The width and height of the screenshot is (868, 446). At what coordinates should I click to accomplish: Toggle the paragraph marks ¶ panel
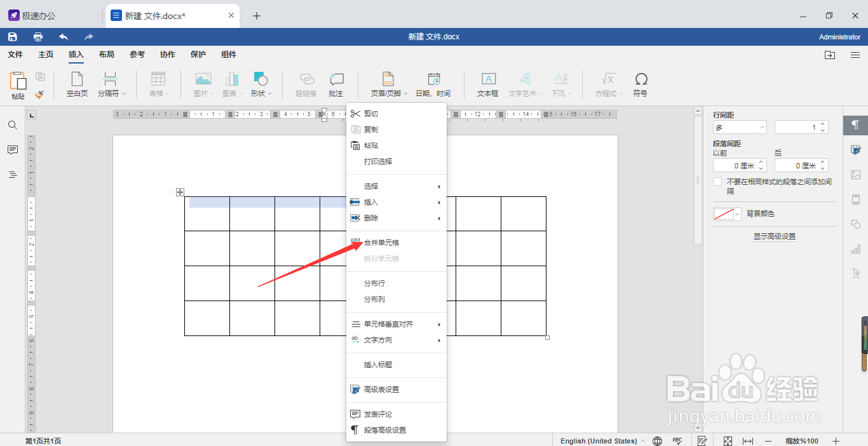(855, 125)
